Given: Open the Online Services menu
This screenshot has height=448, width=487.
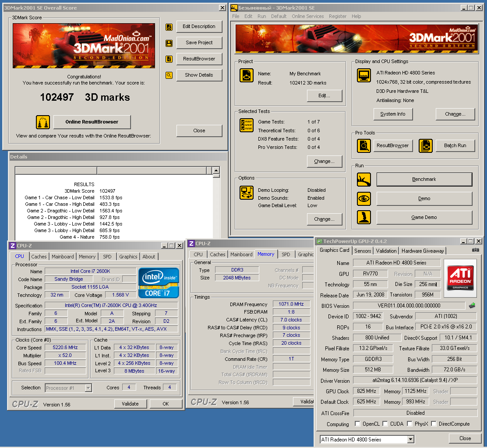Looking at the screenshot, I should [x=307, y=16].
